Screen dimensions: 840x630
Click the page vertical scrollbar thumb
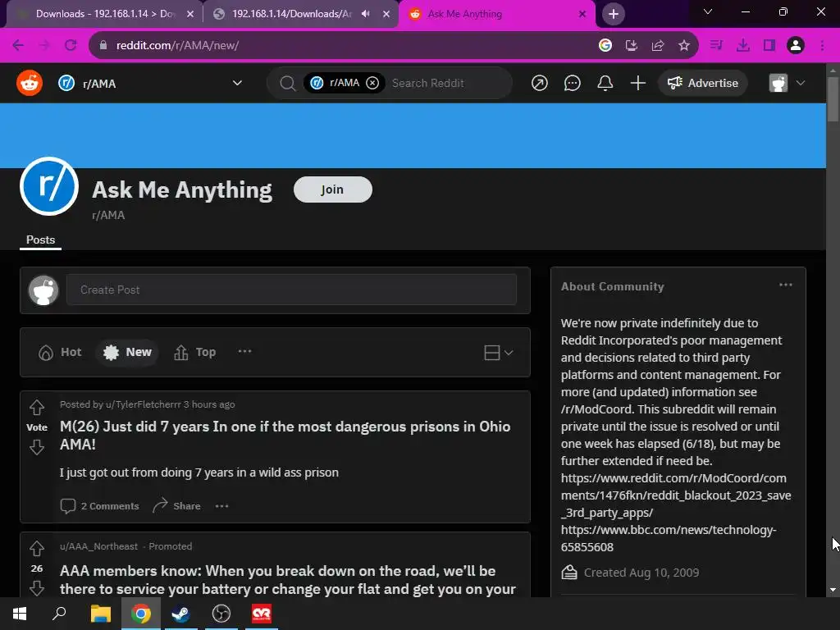tap(833, 99)
